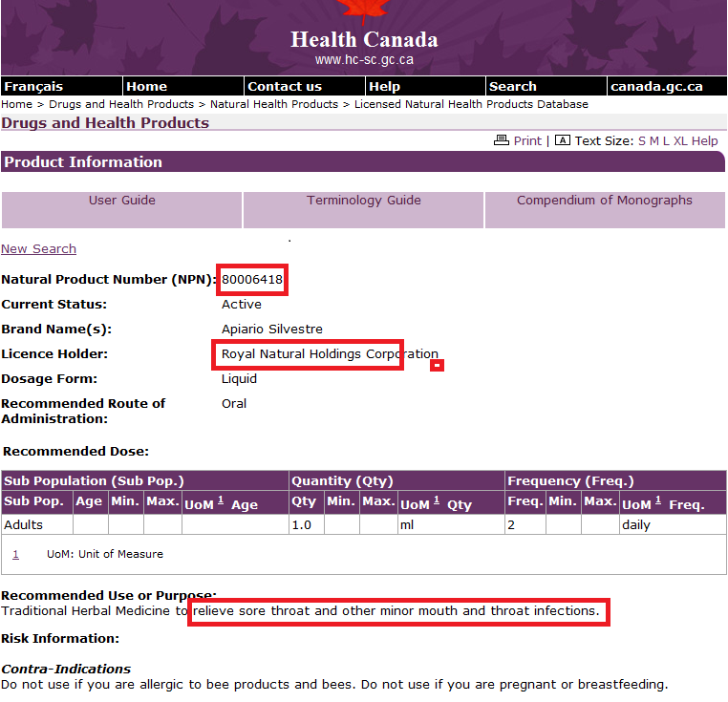Click Sub Population (Sub Pop.) table header
728x702 pixels.
[145, 480]
